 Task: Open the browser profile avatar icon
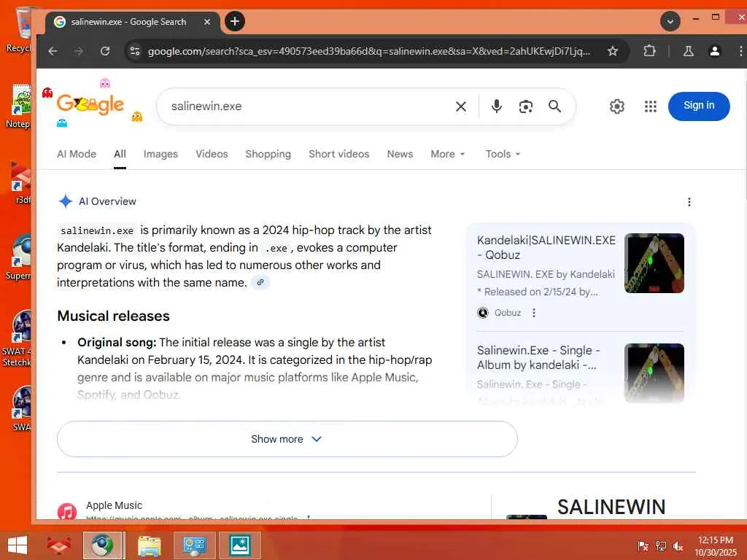coord(715,51)
